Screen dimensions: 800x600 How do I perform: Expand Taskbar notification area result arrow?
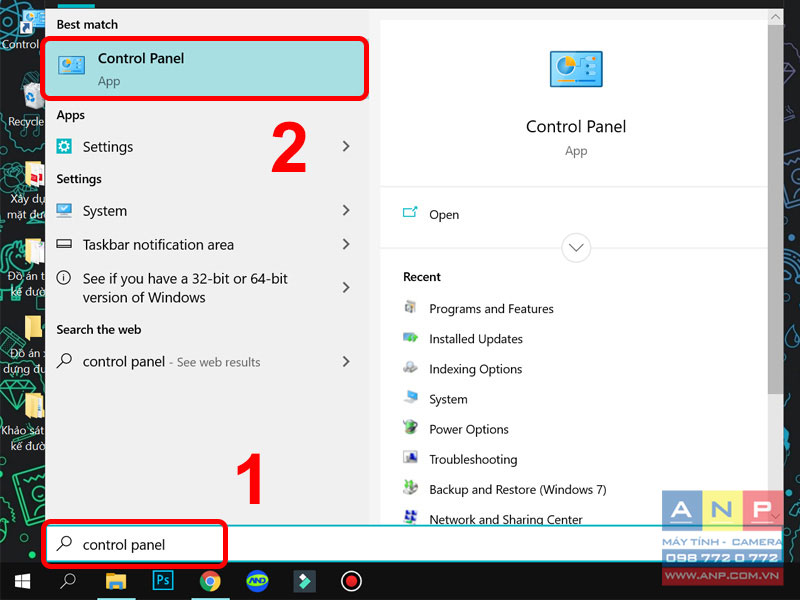coord(346,244)
